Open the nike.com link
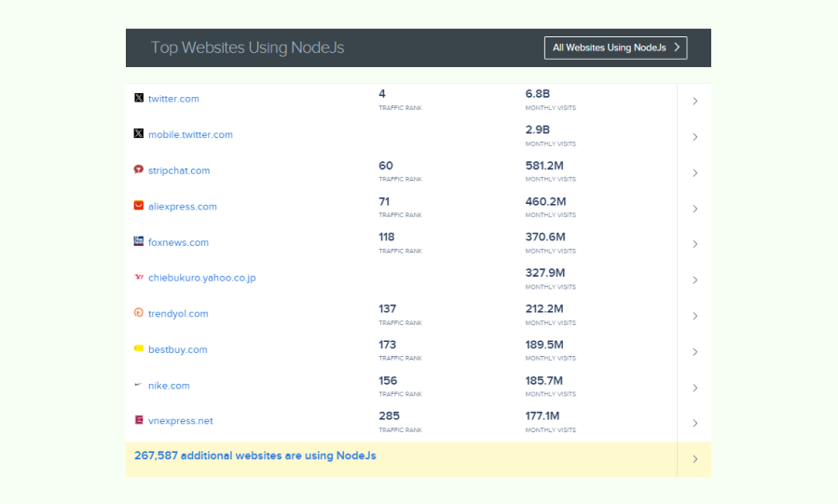Viewport: 838px width, 504px height. 169,386
